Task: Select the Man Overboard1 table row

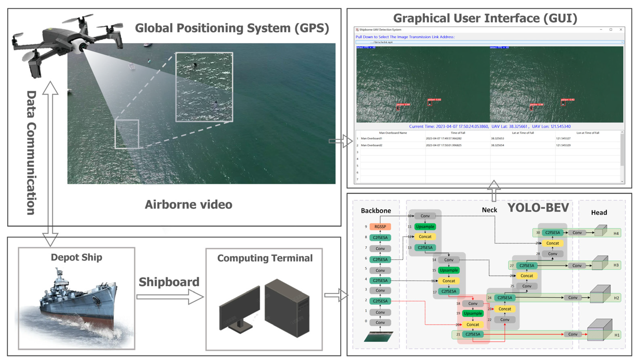Action: [x=371, y=138]
